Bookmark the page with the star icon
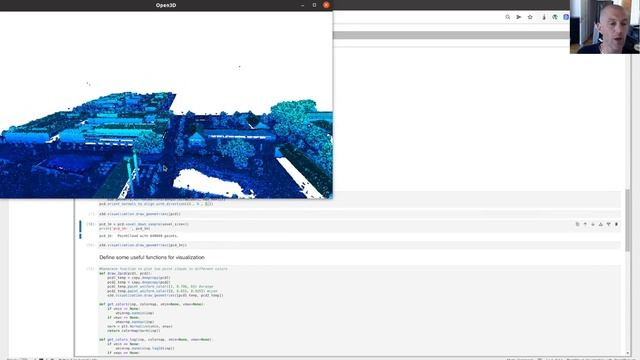640x360 pixels. [530, 17]
